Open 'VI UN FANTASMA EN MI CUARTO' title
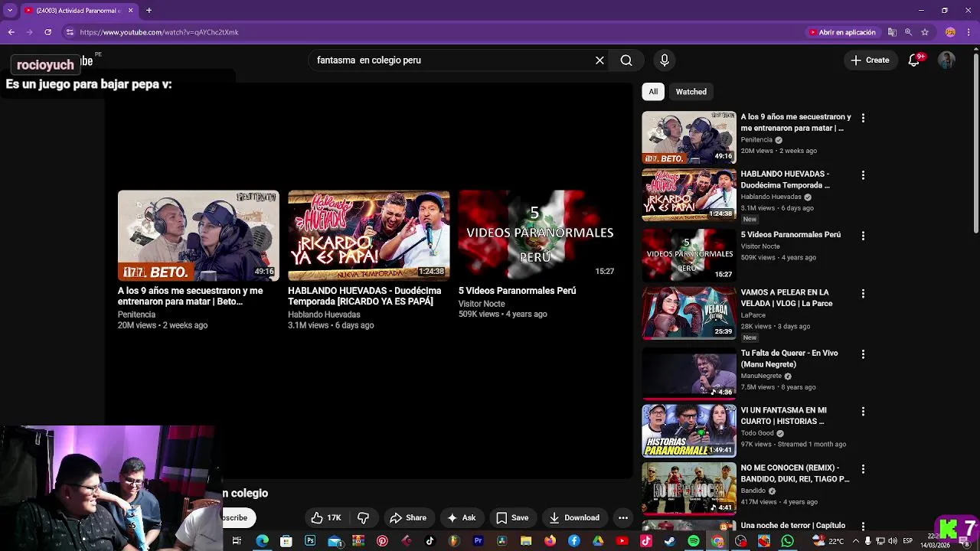This screenshot has width=980, height=551. tap(783, 416)
